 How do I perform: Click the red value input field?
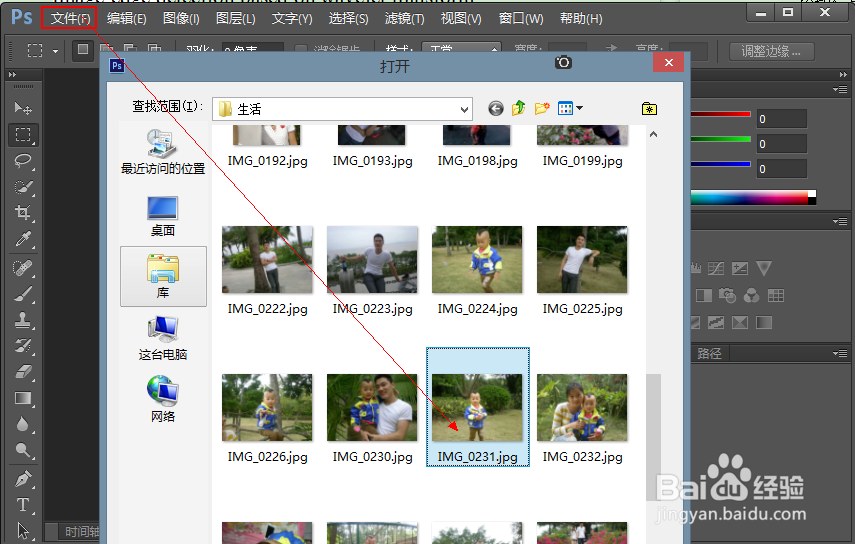coord(781,119)
